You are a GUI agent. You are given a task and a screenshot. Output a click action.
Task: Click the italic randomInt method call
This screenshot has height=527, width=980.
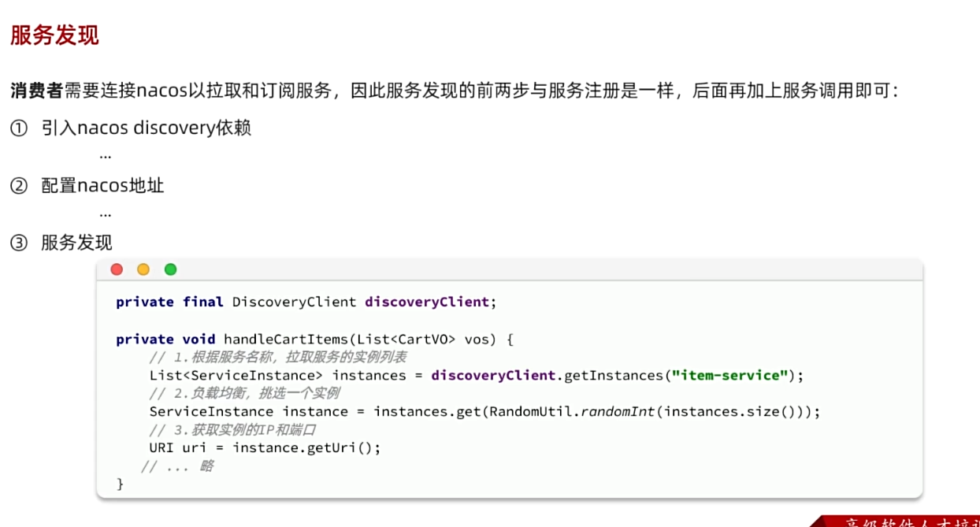tap(618, 411)
